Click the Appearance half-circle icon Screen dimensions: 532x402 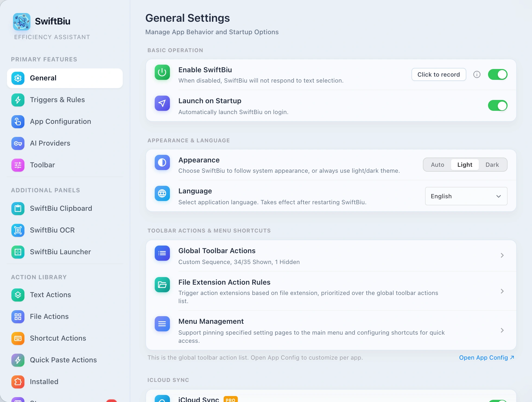tap(162, 162)
